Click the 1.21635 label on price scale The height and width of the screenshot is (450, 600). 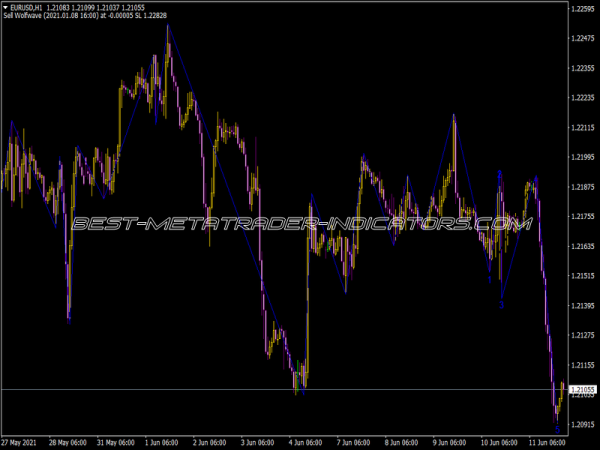[582, 246]
